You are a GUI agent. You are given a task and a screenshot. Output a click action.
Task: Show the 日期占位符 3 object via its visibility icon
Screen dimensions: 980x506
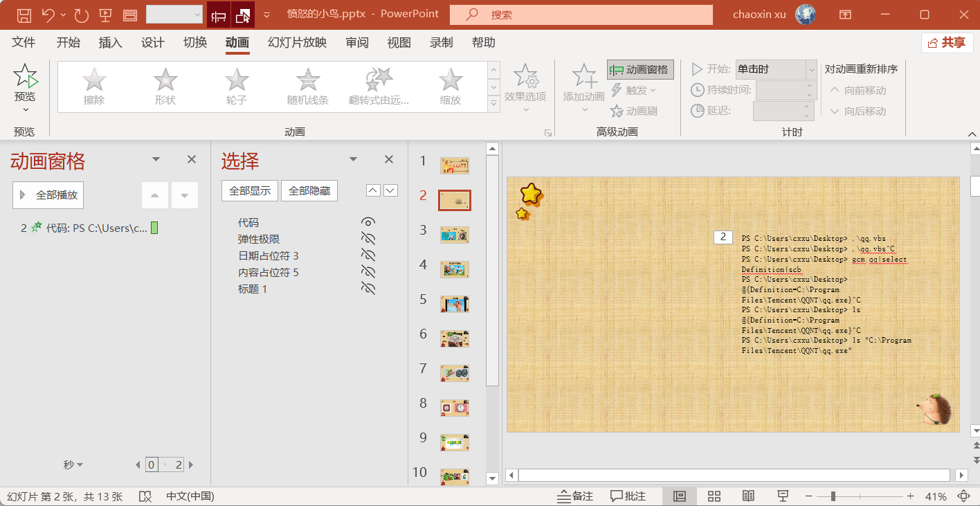click(x=368, y=255)
